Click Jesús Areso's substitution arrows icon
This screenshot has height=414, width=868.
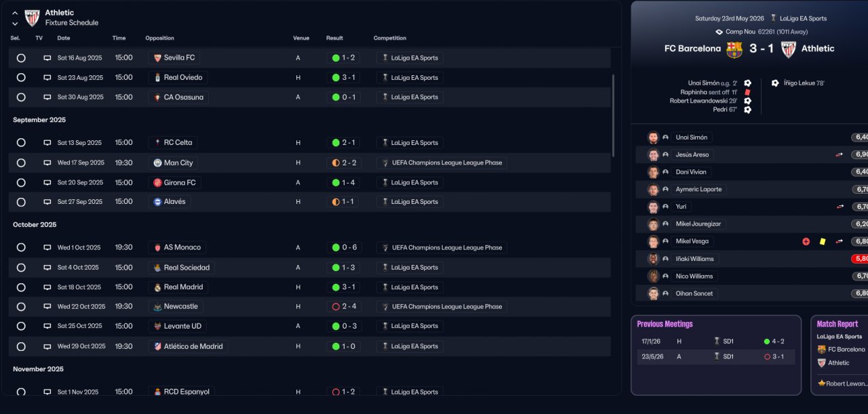coord(840,155)
